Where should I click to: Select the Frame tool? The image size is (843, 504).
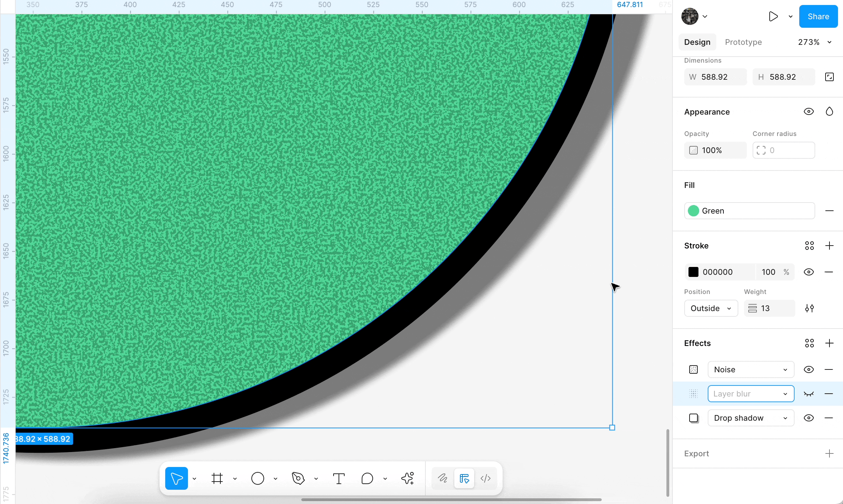217,478
